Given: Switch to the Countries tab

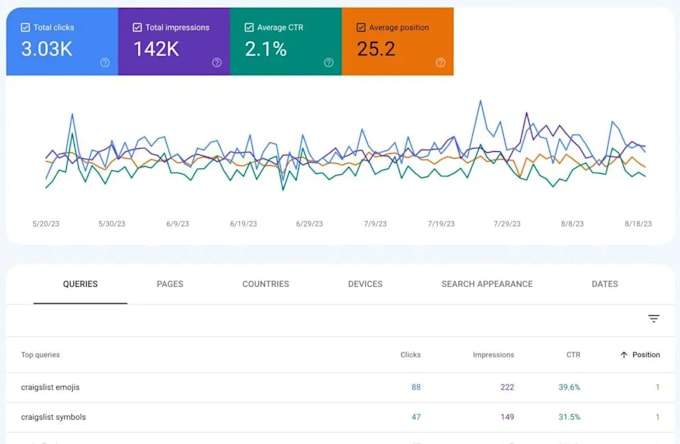Looking at the screenshot, I should [265, 284].
